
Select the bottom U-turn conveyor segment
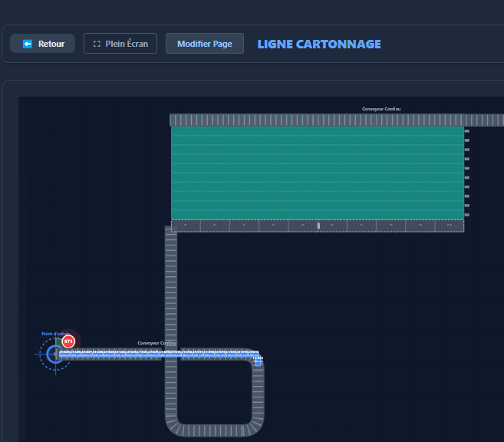coord(214,430)
